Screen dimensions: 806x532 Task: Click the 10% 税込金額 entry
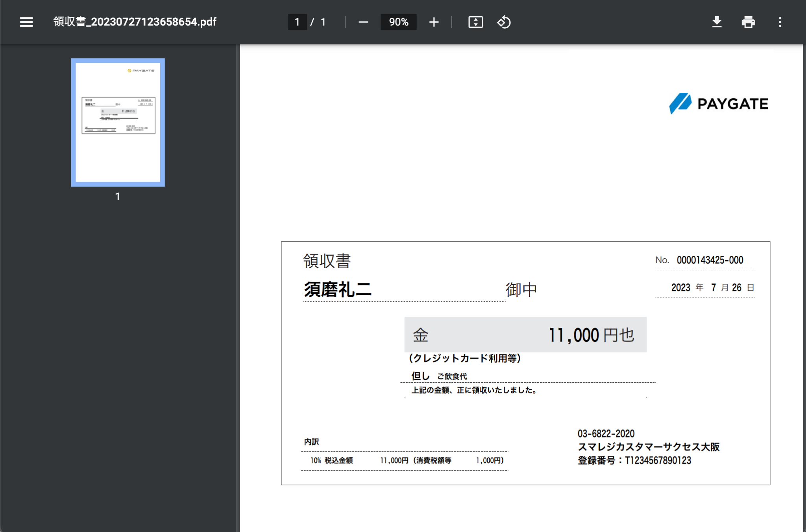331,460
